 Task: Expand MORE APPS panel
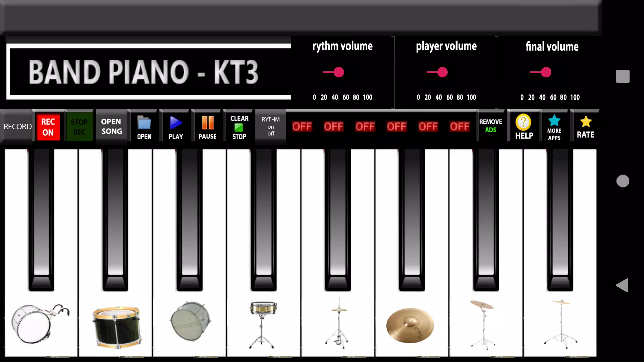tap(554, 127)
